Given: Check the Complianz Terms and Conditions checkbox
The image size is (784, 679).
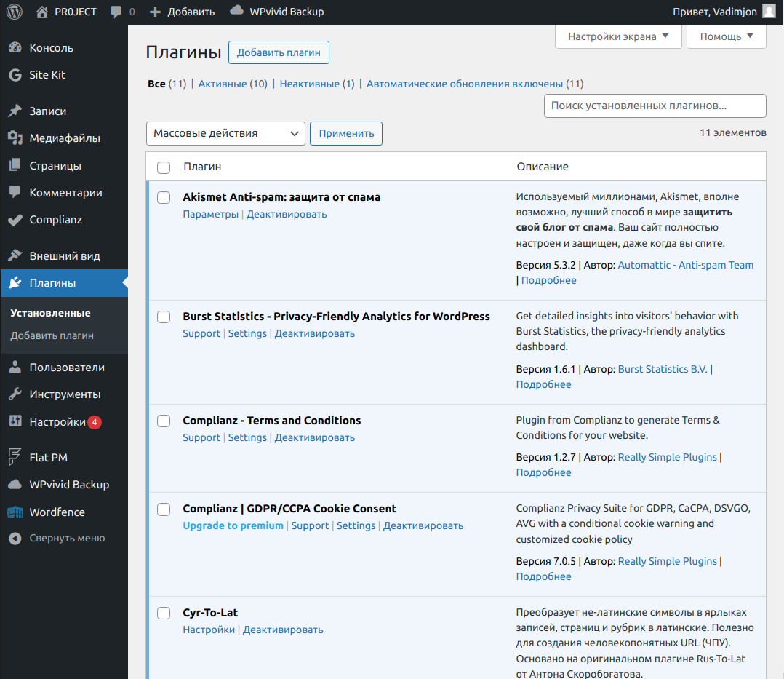Looking at the screenshot, I should 164,421.
